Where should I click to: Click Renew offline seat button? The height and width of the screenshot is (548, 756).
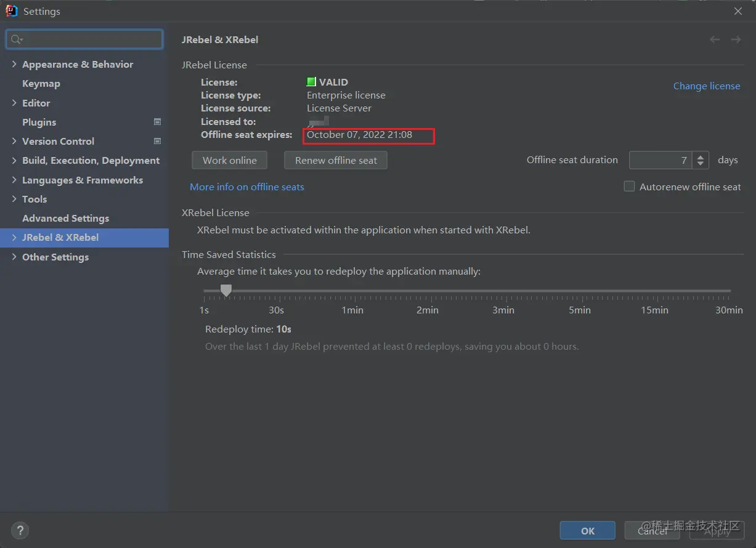tap(336, 160)
